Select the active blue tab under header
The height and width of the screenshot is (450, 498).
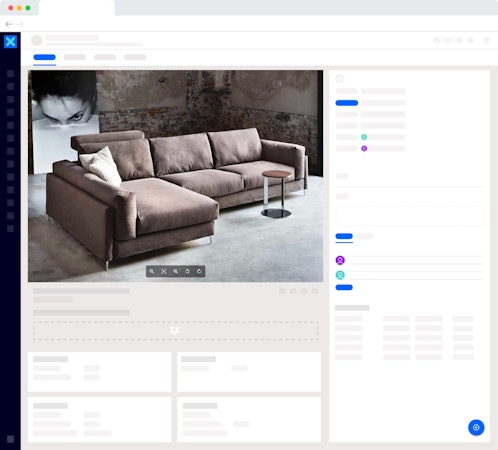pyautogui.click(x=44, y=57)
